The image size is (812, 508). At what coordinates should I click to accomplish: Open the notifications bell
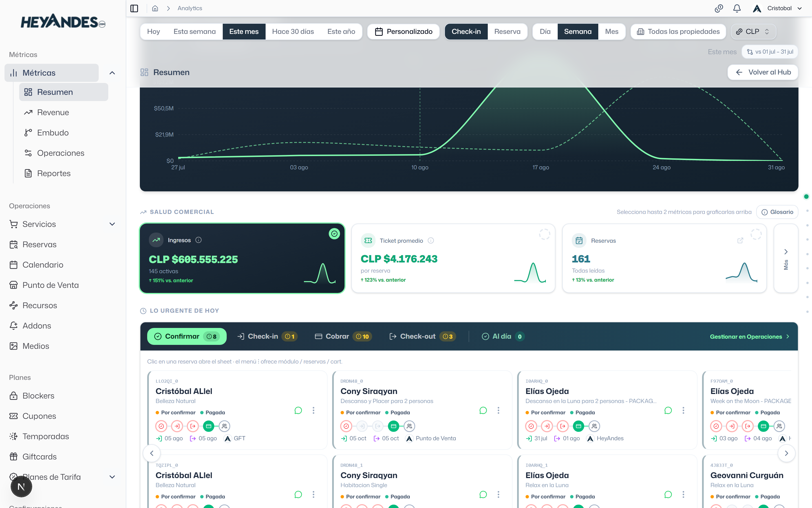(737, 8)
